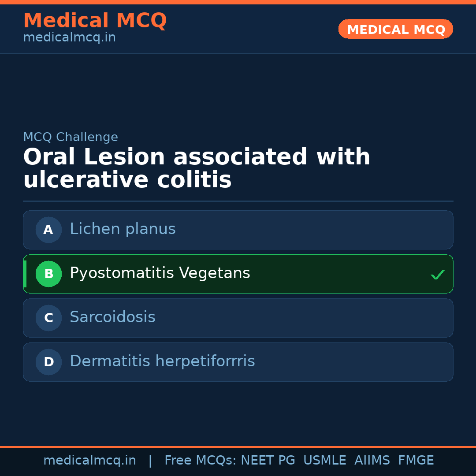Click the FMGE footer link

416,460
